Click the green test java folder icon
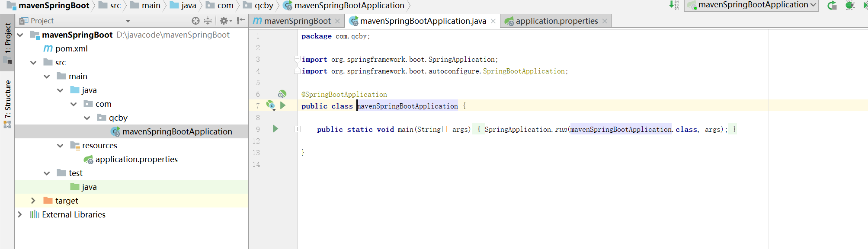This screenshot has width=868, height=249. click(x=75, y=187)
